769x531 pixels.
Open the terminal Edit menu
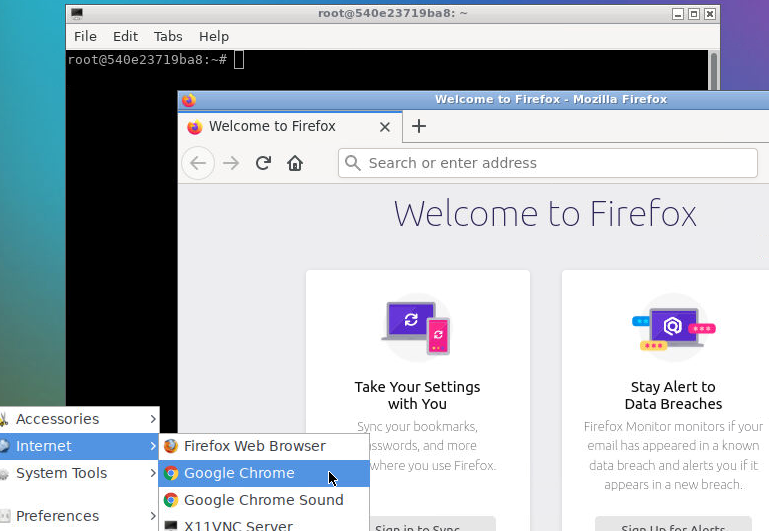coord(126,36)
